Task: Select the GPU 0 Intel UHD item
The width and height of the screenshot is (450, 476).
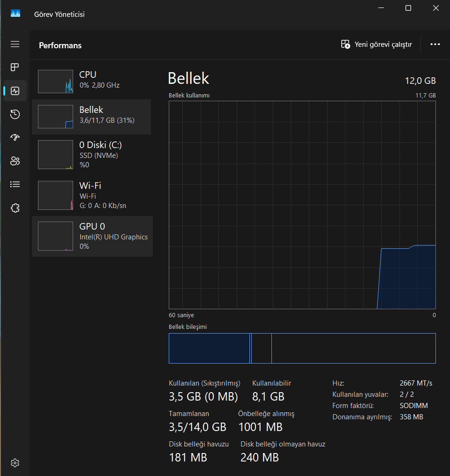Action: (x=92, y=236)
